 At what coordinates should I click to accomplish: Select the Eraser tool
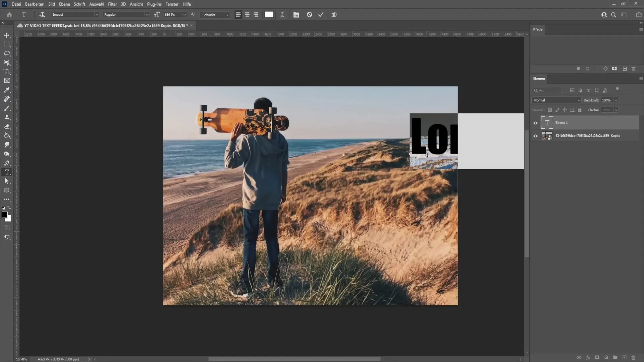7,126
